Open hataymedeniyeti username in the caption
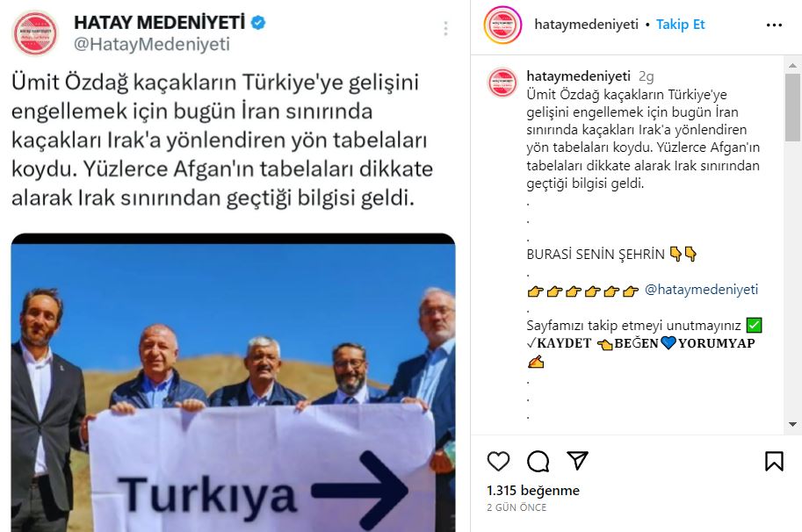Viewport: 802px width, 532px height. coord(579,76)
